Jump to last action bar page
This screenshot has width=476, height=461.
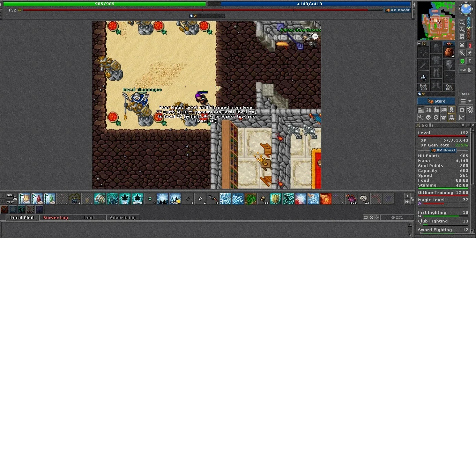point(407,202)
